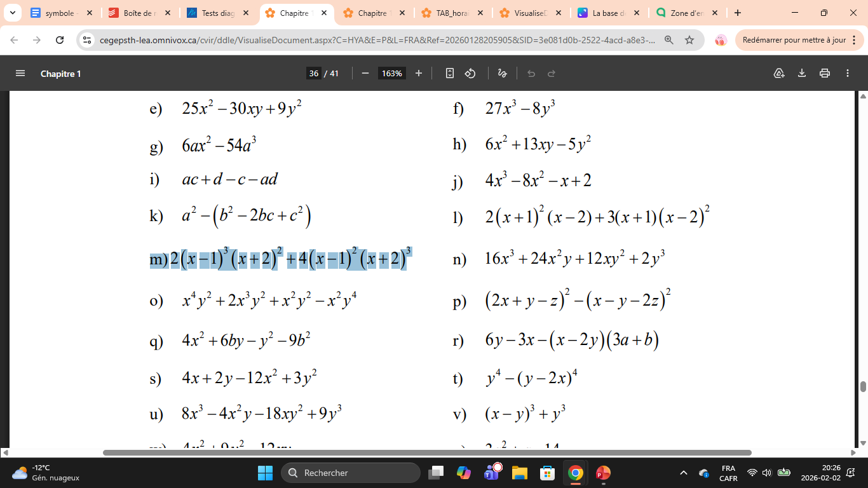Save the PDF to Google Drive
The width and height of the screenshot is (868, 488).
coord(779,73)
